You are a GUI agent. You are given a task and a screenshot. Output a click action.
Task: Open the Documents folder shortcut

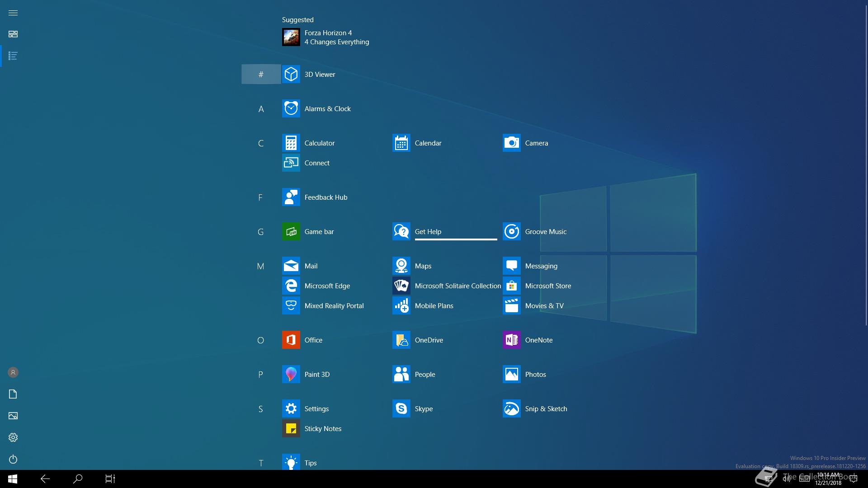tap(13, 394)
